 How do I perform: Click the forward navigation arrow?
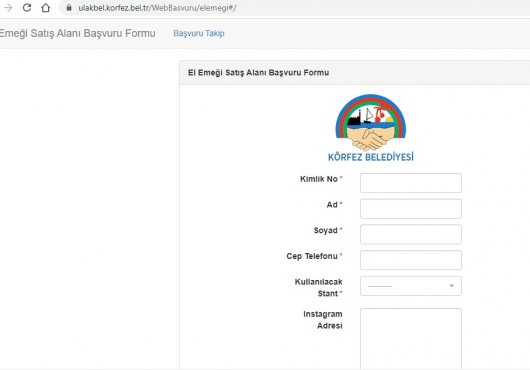point(8,7)
